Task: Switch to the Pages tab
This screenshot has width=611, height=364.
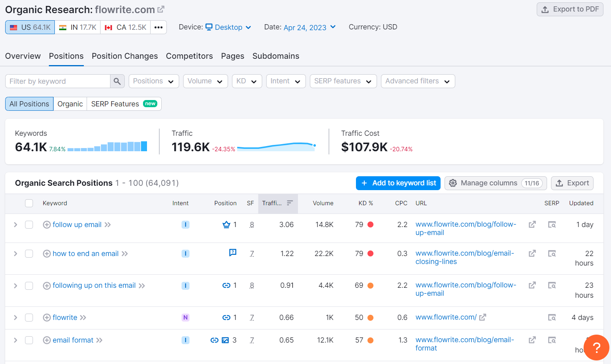Action: click(x=233, y=56)
